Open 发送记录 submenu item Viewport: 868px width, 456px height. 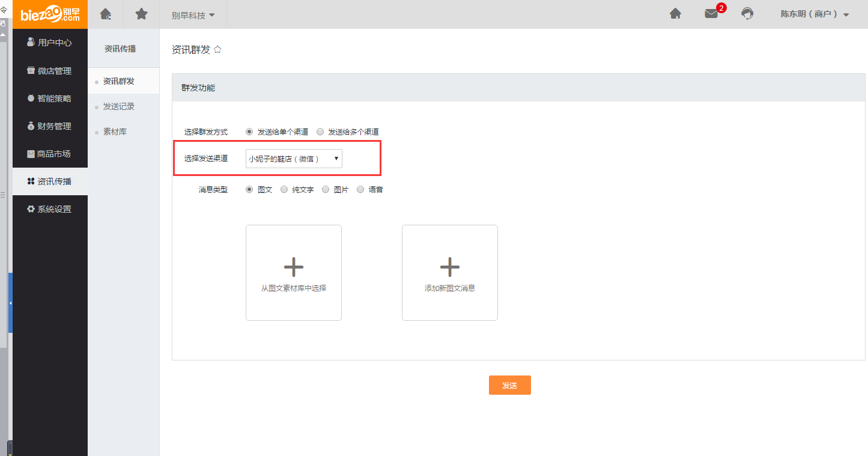point(119,106)
